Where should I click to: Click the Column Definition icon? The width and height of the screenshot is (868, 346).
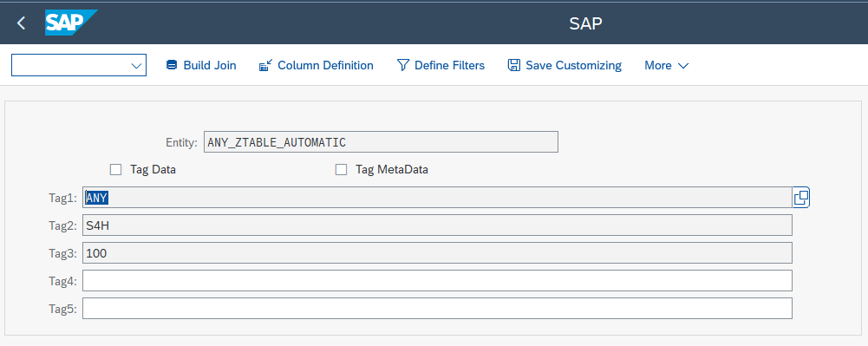pos(265,65)
